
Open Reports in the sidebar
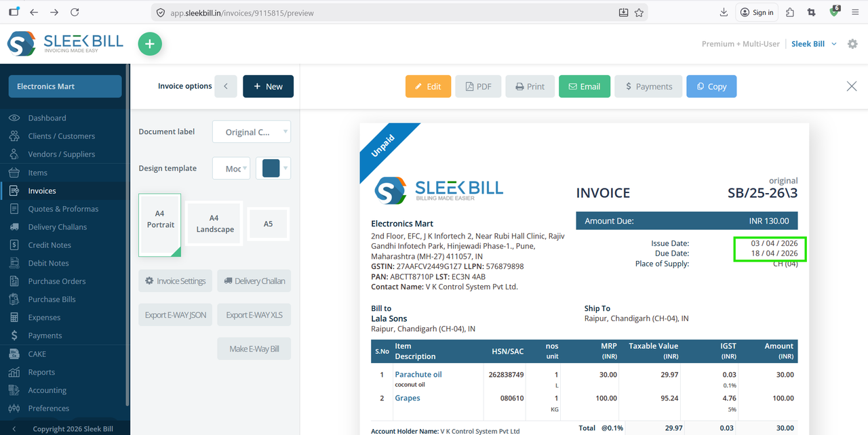pos(41,372)
